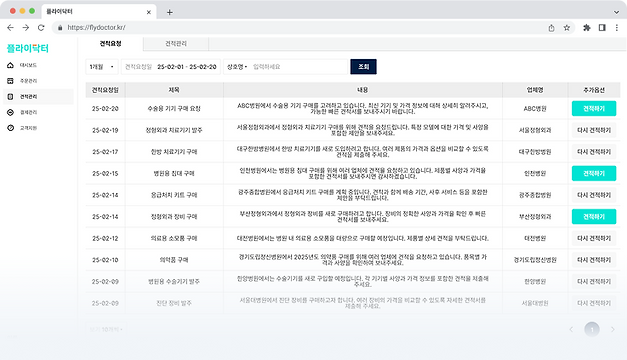Click the 플라이닥터 logo
Image resolution: width=627 pixels, height=360 pixels.
click(28, 48)
